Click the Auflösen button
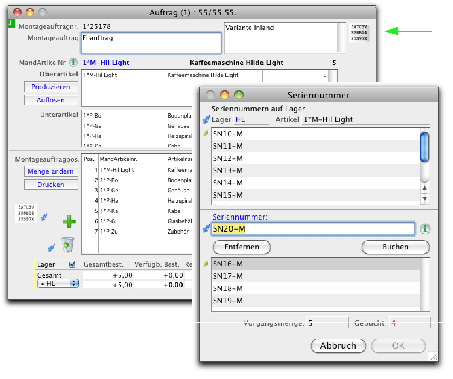 51,100
